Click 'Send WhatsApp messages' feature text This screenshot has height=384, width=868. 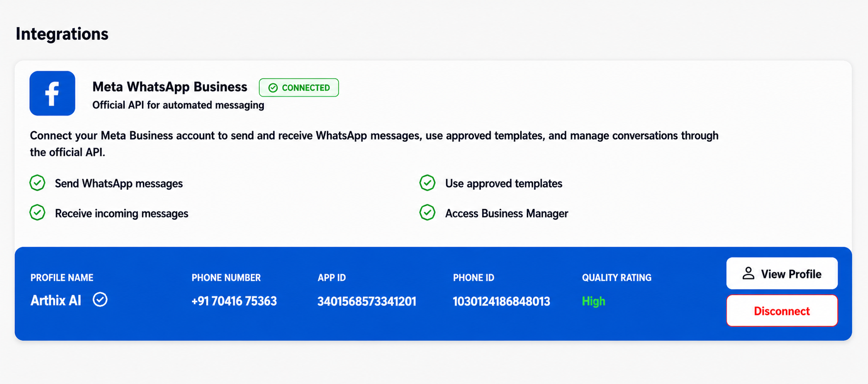(x=119, y=183)
